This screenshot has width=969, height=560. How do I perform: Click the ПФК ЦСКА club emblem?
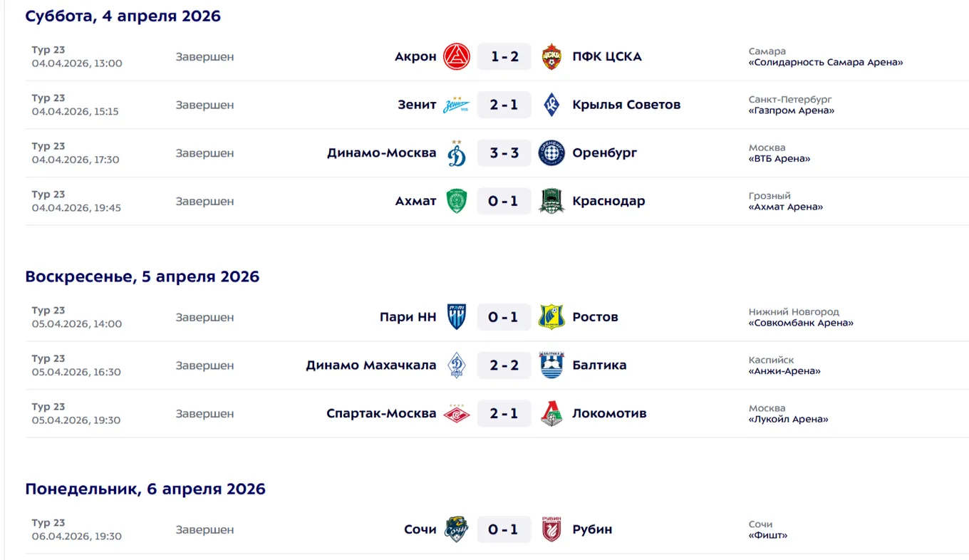tap(551, 56)
